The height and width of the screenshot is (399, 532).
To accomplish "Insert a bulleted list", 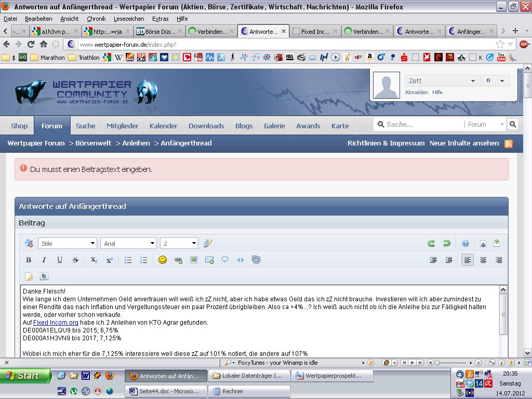I will tap(128, 260).
